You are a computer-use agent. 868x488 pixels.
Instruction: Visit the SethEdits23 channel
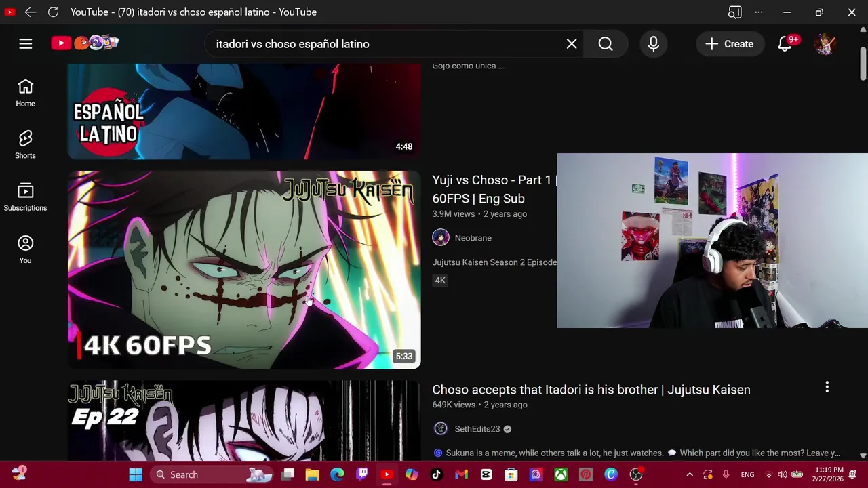[x=477, y=429]
